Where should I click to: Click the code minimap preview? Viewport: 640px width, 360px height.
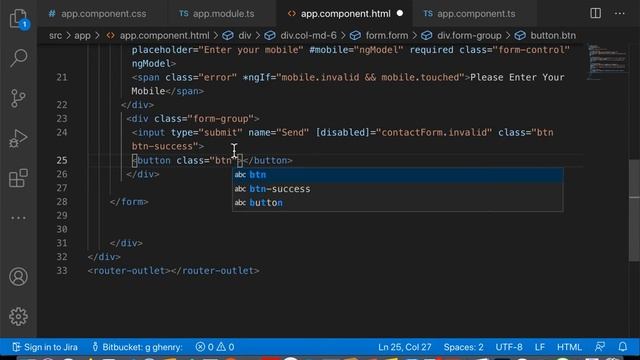coord(607,61)
